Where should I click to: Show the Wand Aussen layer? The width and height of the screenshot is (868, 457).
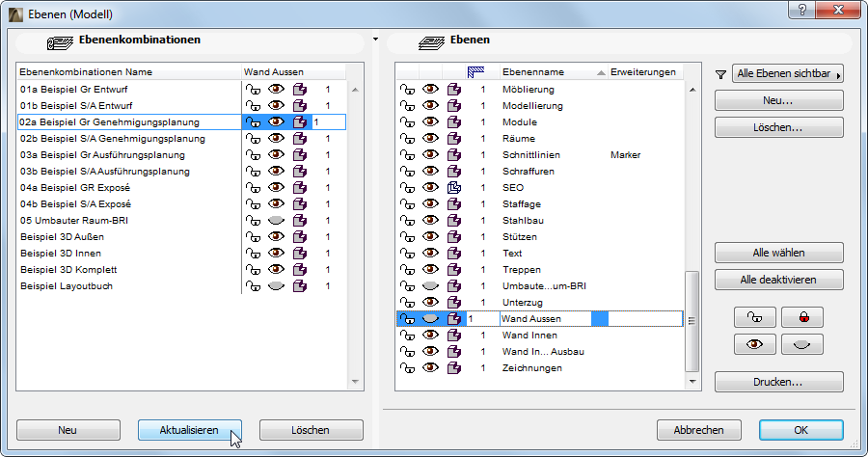point(431,319)
